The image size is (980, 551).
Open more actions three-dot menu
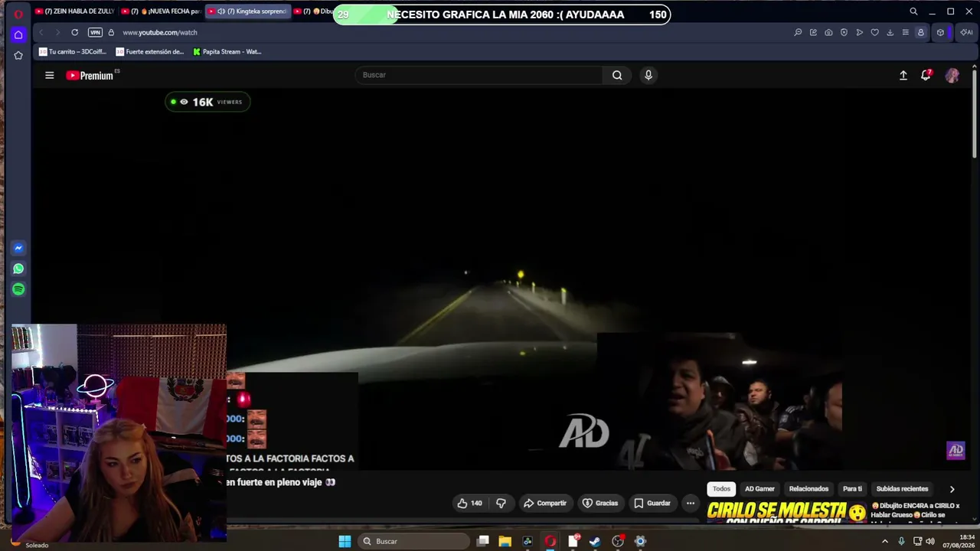click(x=691, y=503)
